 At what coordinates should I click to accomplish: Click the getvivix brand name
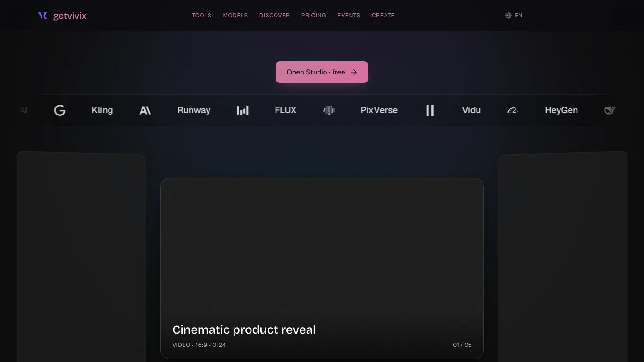point(70,16)
